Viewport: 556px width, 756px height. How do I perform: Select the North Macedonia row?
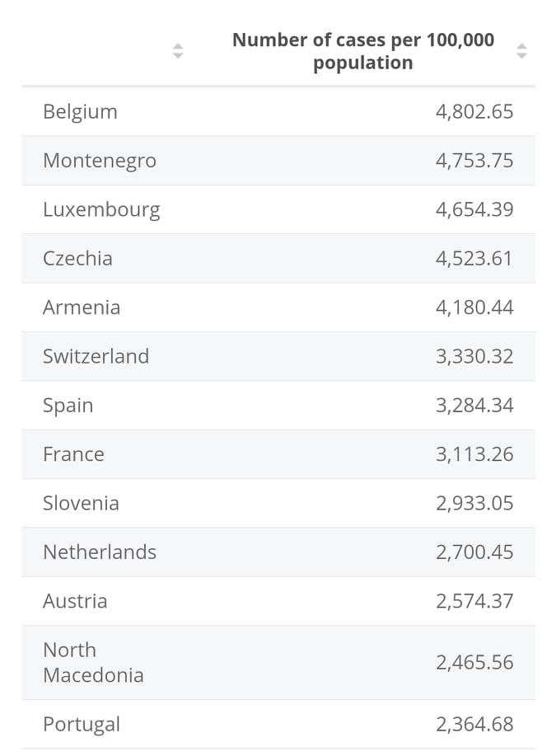click(278, 663)
